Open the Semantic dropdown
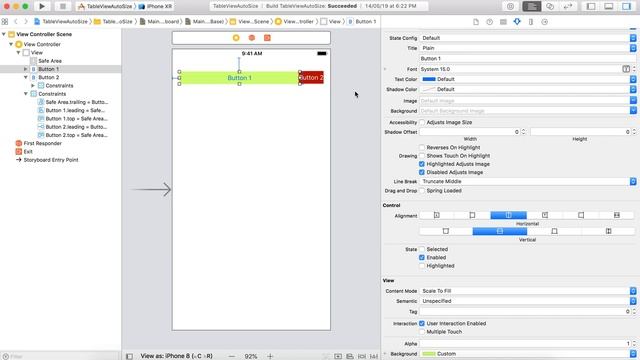The width and height of the screenshot is (640, 360). point(528,301)
